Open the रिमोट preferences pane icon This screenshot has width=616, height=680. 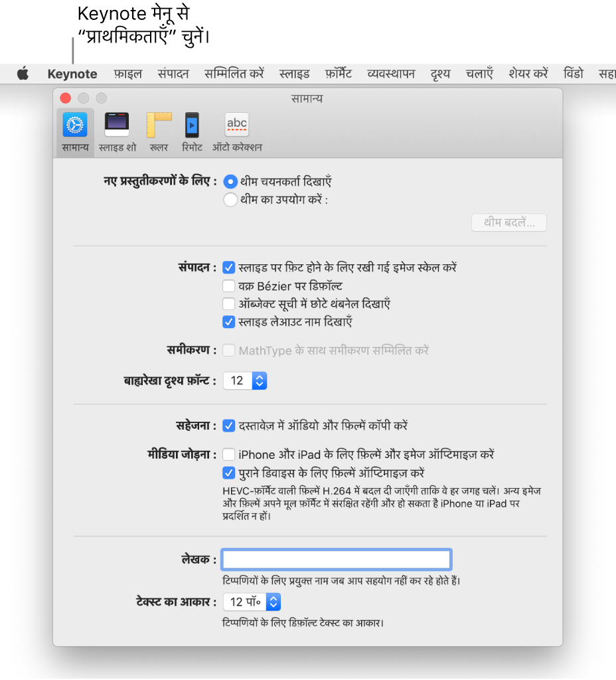192,132
